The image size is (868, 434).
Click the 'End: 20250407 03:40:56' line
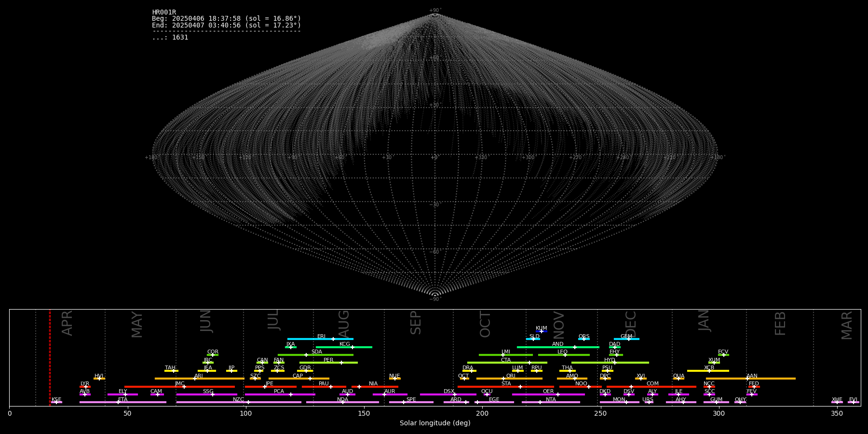click(226, 25)
